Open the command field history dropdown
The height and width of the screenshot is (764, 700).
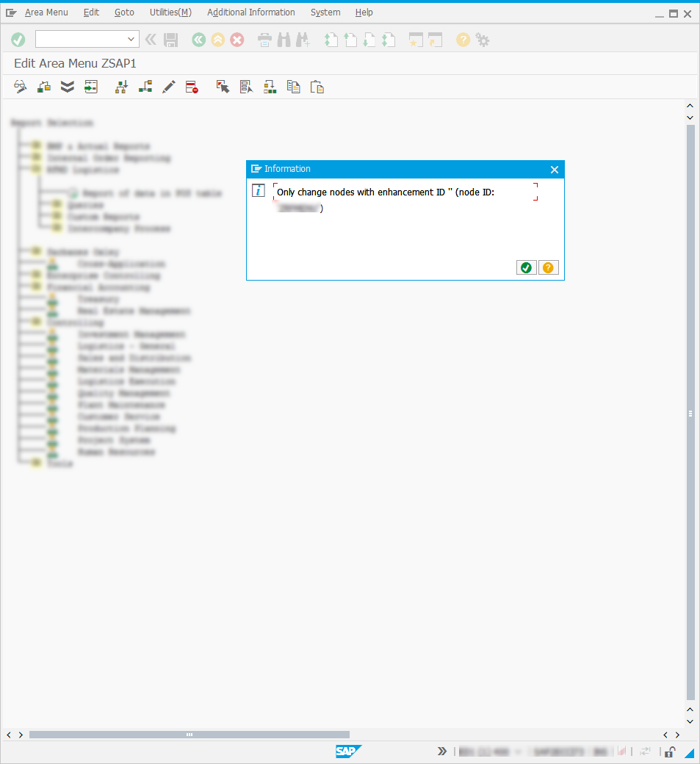(131, 39)
